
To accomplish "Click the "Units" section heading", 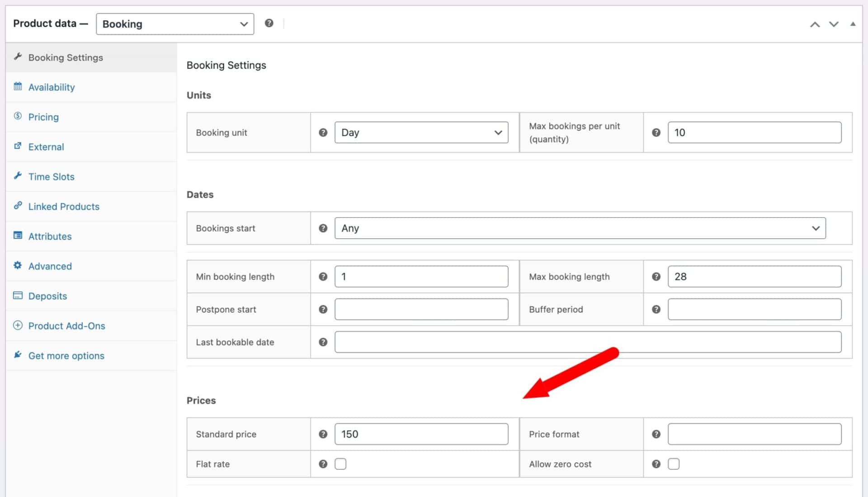I will tap(199, 95).
